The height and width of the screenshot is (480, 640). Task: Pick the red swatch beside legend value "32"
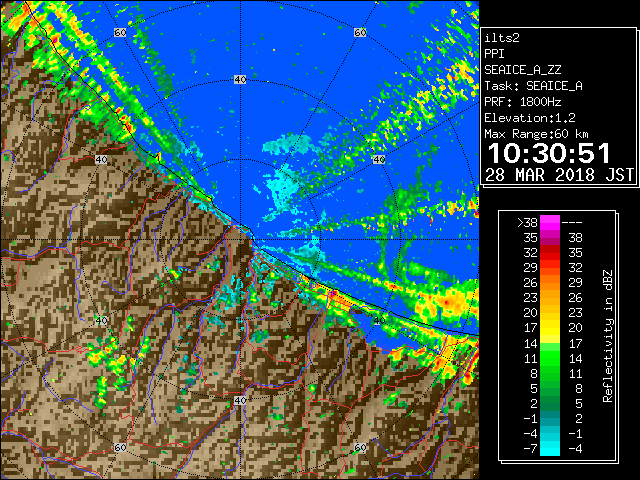coord(550,253)
